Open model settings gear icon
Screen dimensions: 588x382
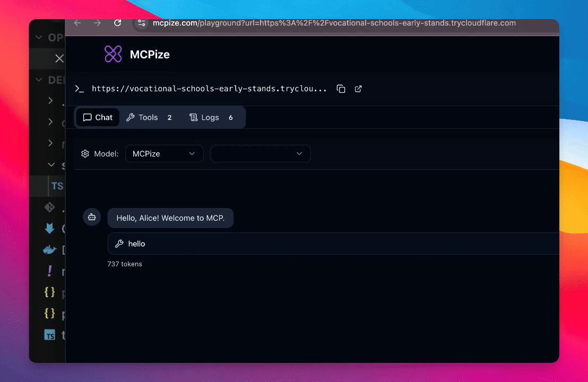pos(85,154)
